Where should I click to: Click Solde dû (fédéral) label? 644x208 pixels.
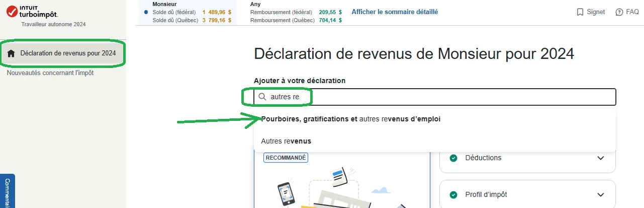pos(174,12)
